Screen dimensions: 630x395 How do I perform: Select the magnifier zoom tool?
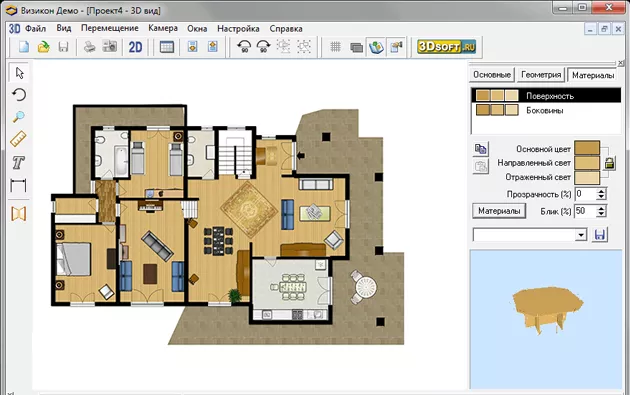tap(19, 117)
